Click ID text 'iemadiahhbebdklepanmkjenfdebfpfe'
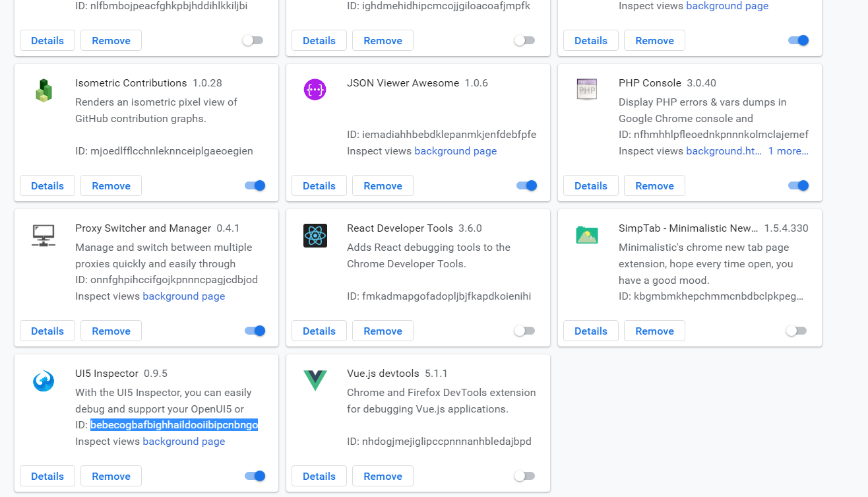 click(x=449, y=135)
